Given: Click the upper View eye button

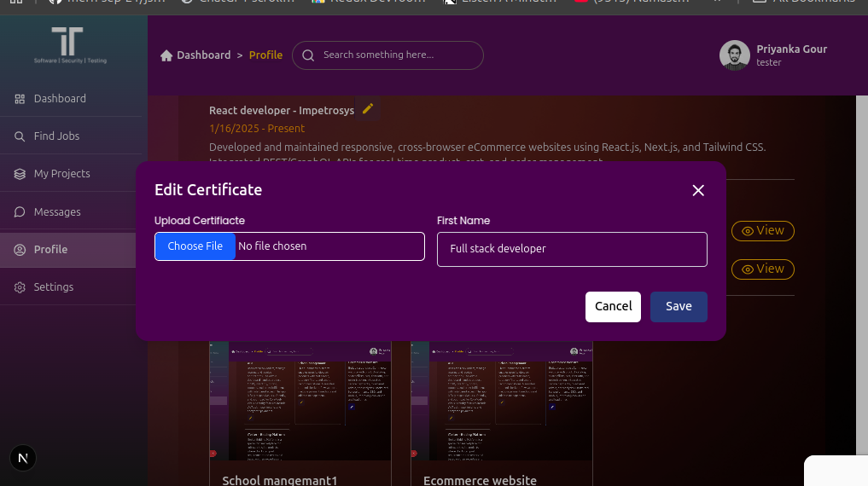Looking at the screenshot, I should [x=762, y=231].
